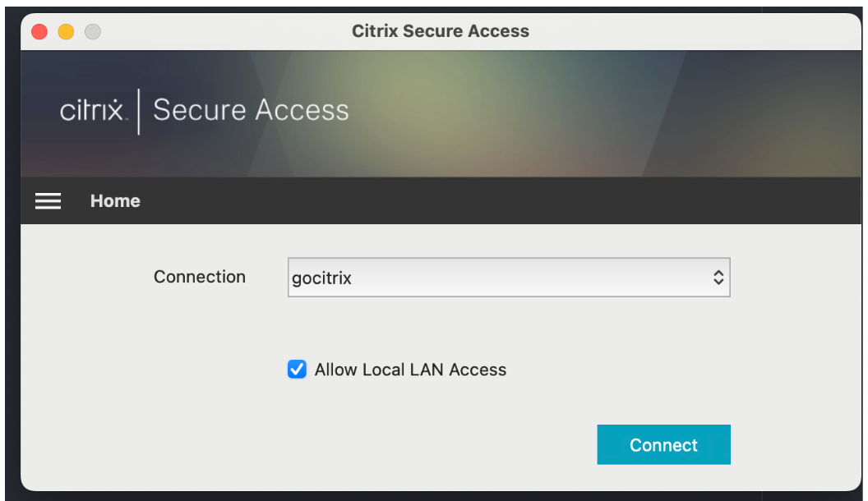Click the Secure Access wordmark
Viewport: 868px width, 501px height.
click(251, 110)
